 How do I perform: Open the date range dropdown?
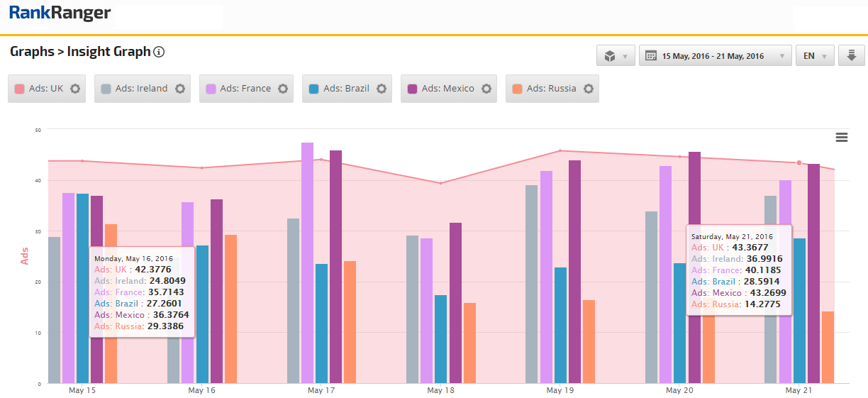coord(715,55)
